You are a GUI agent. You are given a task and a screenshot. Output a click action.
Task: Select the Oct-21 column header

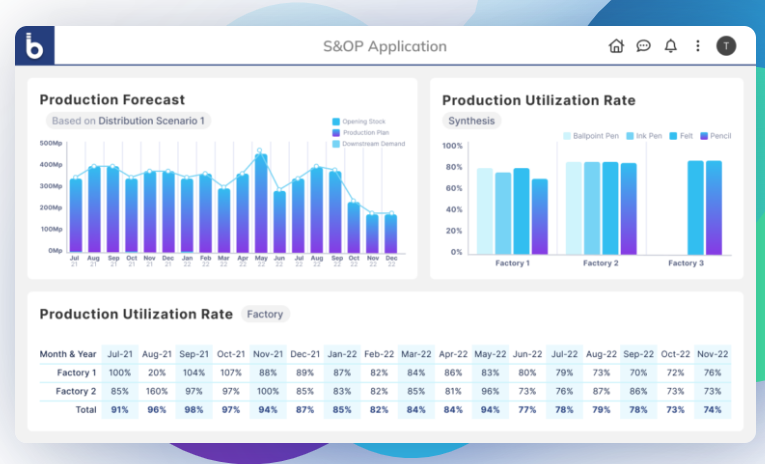tap(231, 354)
